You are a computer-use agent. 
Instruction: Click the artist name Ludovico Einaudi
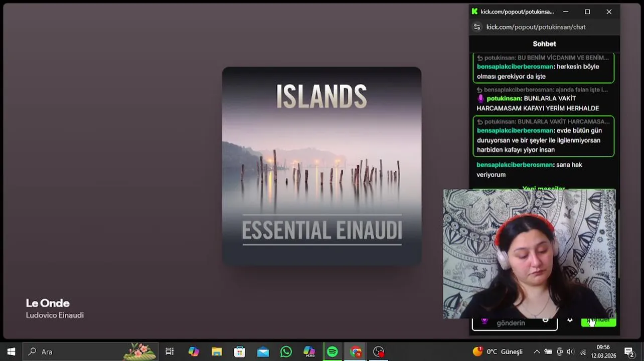click(55, 315)
